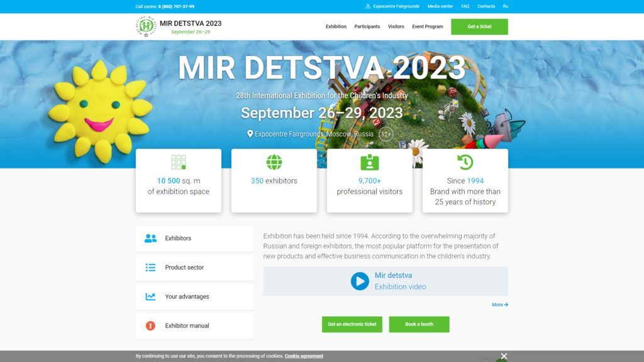
Task: Open the FAQ page
Action: 465,6
